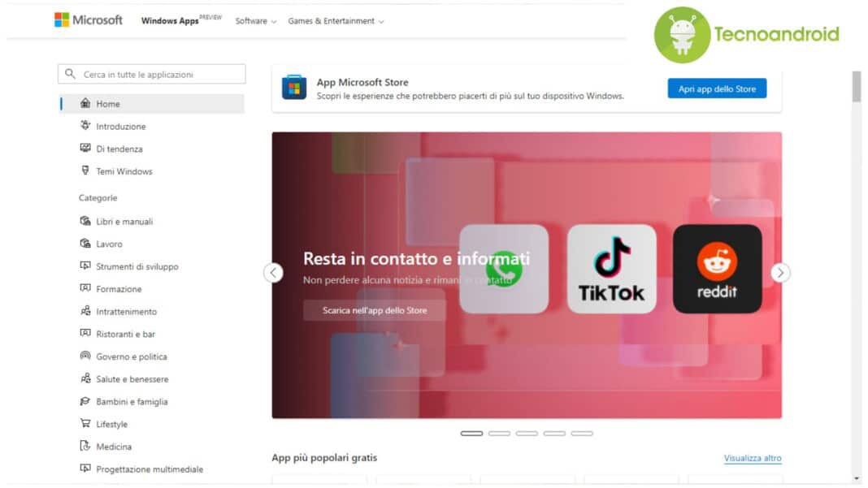Select the fourth carousel page indicator
868x488 pixels.
(554, 434)
